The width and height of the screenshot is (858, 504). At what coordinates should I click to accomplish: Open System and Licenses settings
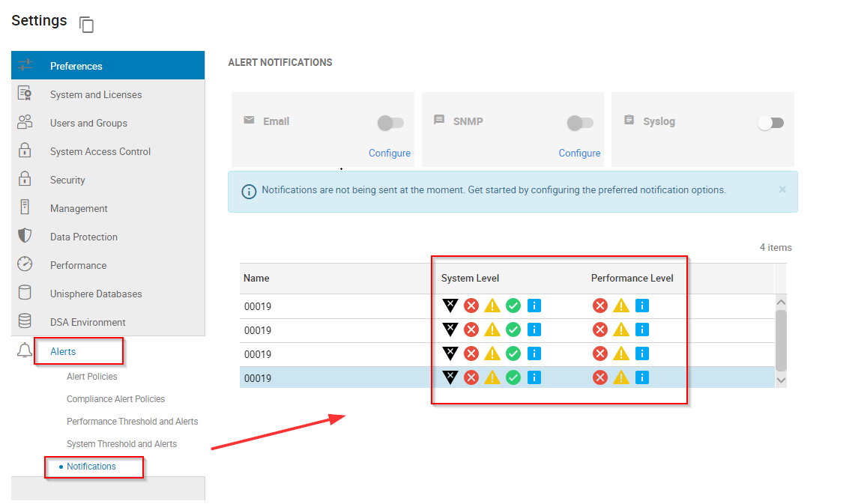click(x=108, y=94)
